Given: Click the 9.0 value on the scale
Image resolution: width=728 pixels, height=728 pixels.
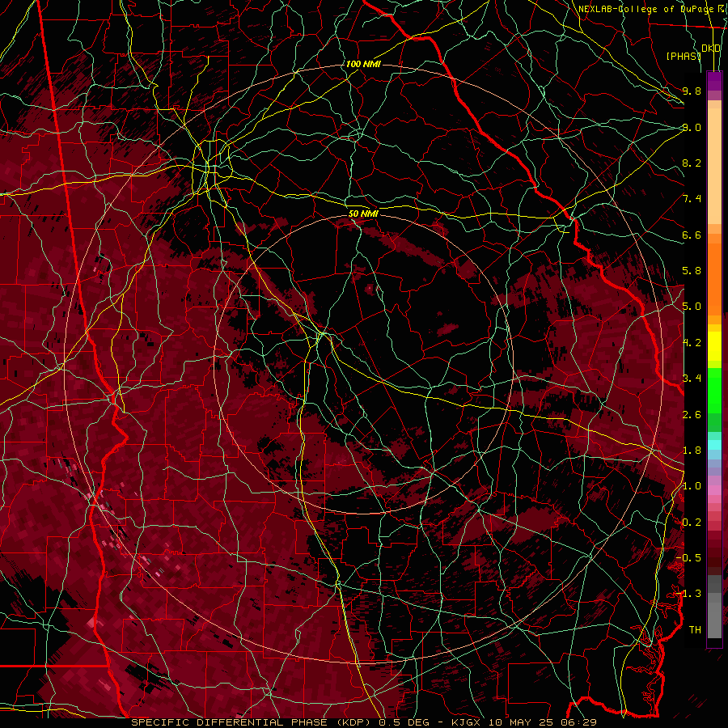Looking at the screenshot, I should pos(692,127).
